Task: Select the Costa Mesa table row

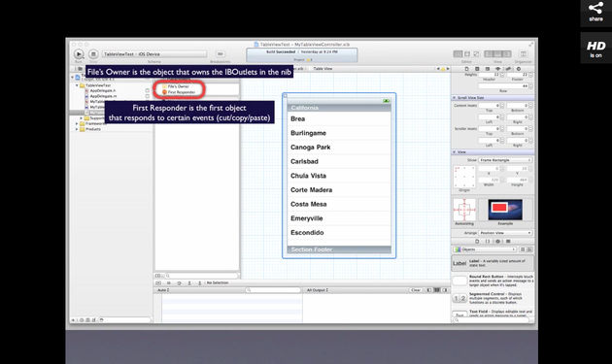Action: pos(339,204)
